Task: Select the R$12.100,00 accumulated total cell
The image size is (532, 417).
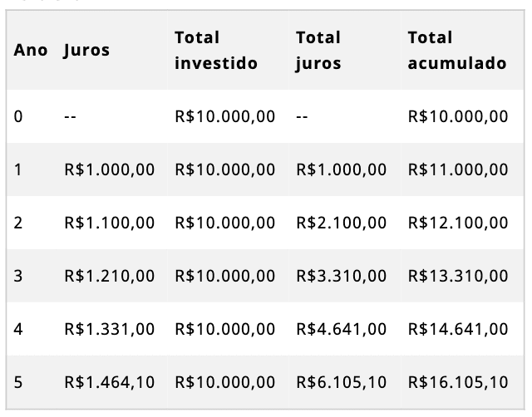Action: (x=458, y=223)
